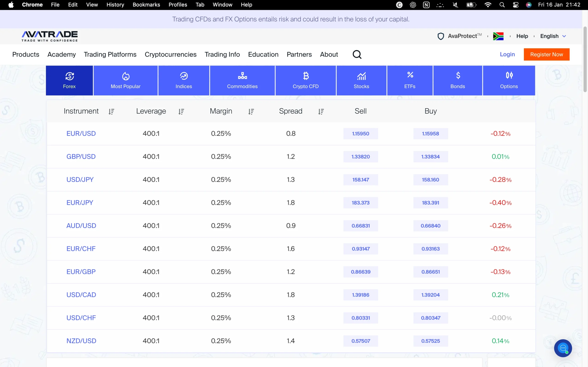
Task: Open the English language dropdown
Action: (x=553, y=36)
